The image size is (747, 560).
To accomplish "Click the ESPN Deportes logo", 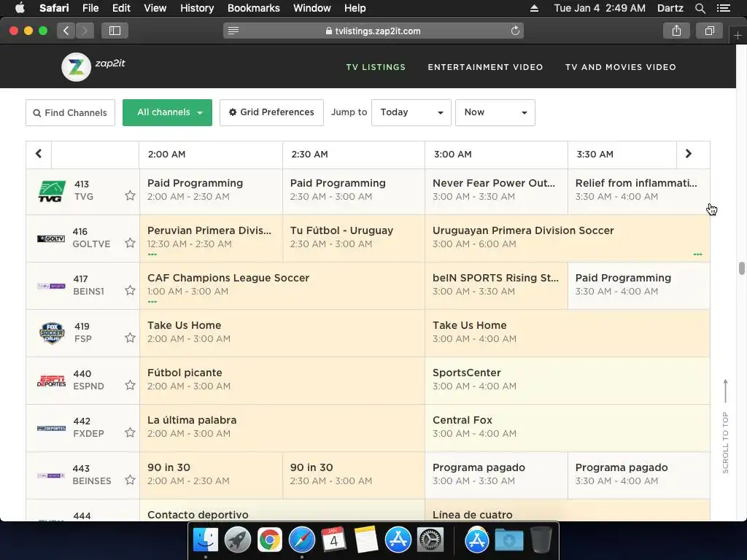I will coord(52,381).
